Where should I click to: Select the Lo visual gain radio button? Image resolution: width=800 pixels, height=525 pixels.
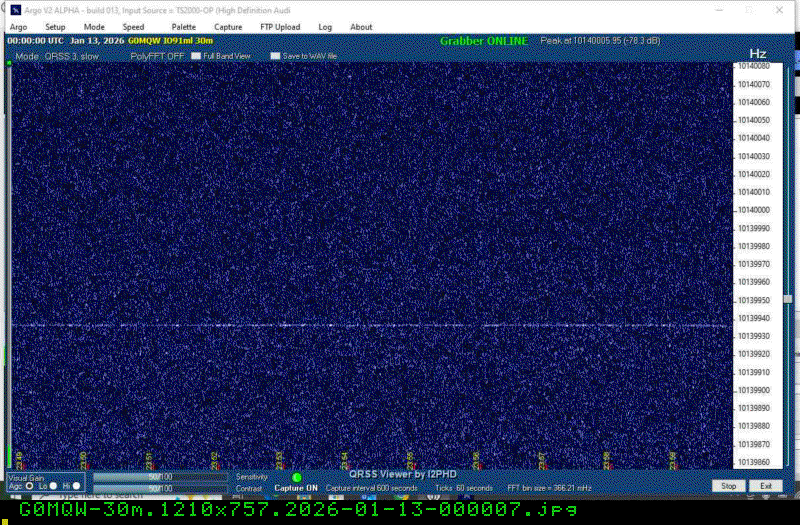[x=53, y=486]
